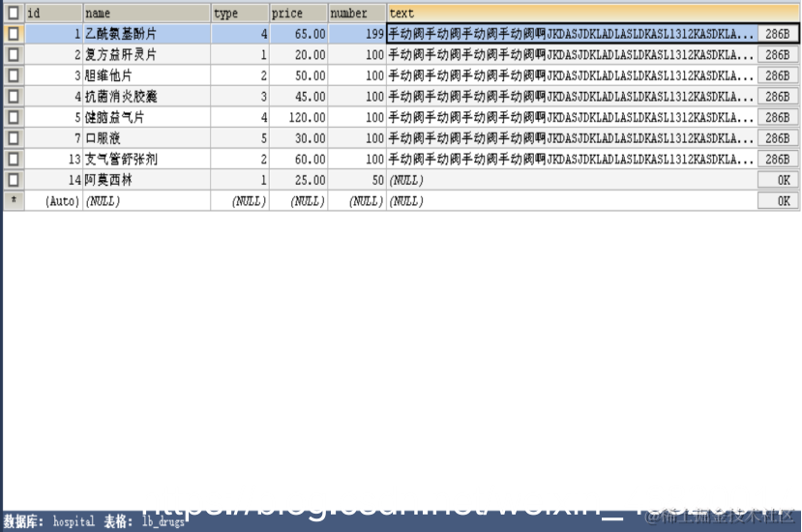Click the price cell "25.00"
Image resolution: width=802 pixels, height=532 pixels.
pos(299,180)
